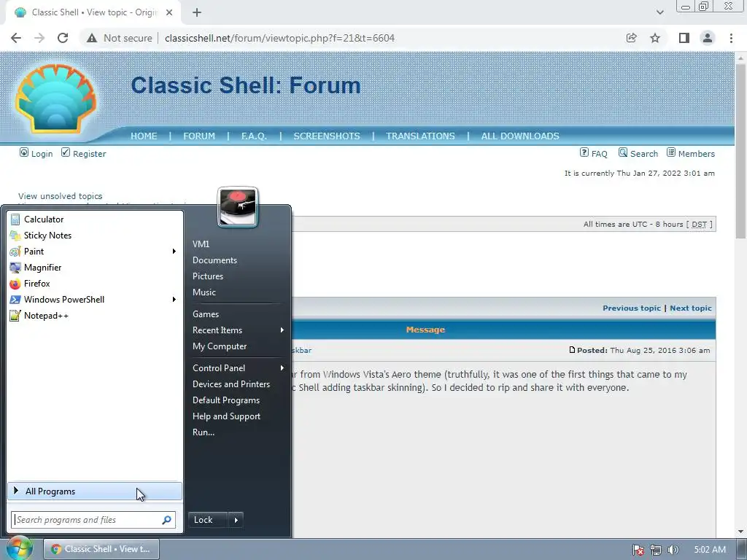The image size is (747, 560).
Task: Click the Lock button
Action: click(208, 520)
